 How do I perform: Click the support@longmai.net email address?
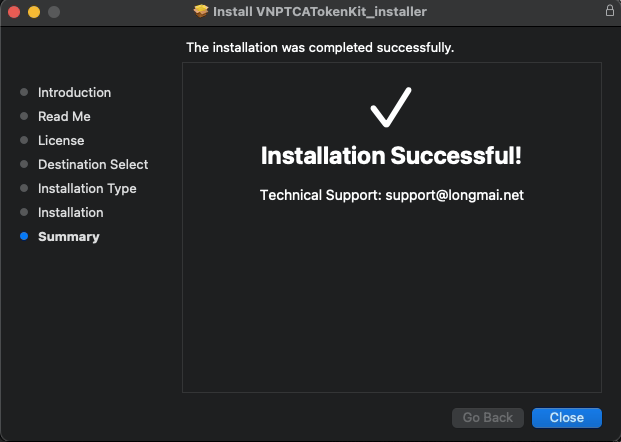[454, 195]
